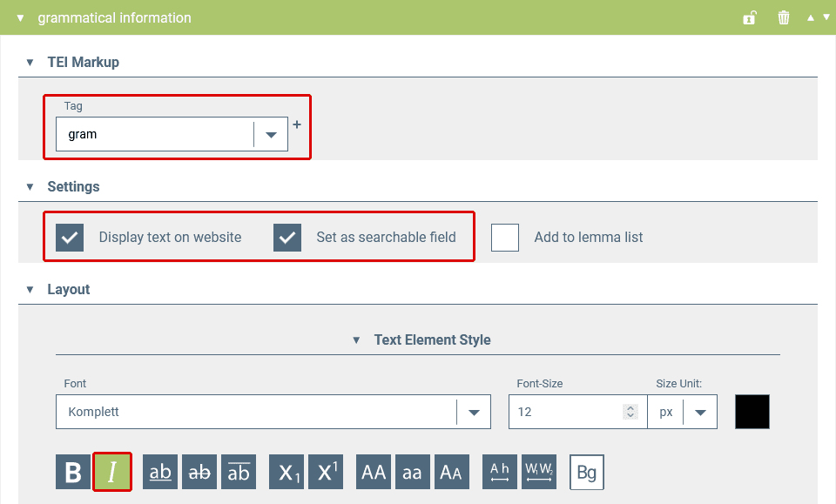This screenshot has height=504, width=836.
Task: Click the Font-Size input field
Action: coord(566,412)
